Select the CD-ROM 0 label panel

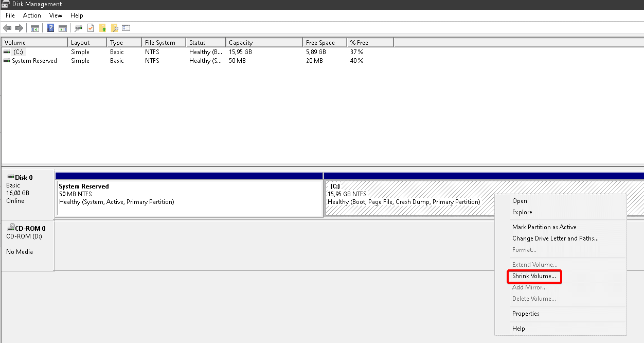28,246
